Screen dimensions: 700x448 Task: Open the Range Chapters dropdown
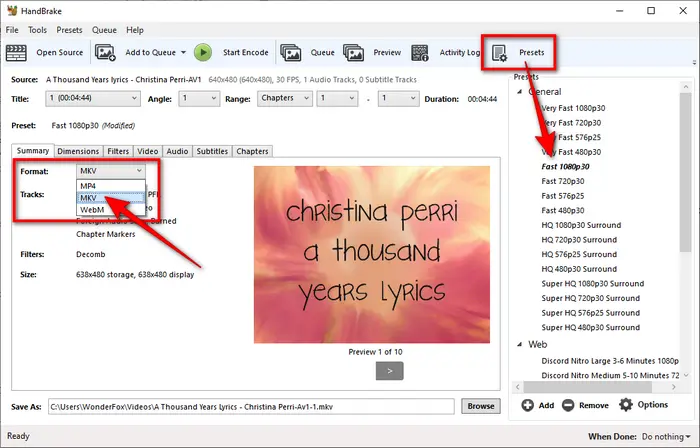pos(284,98)
